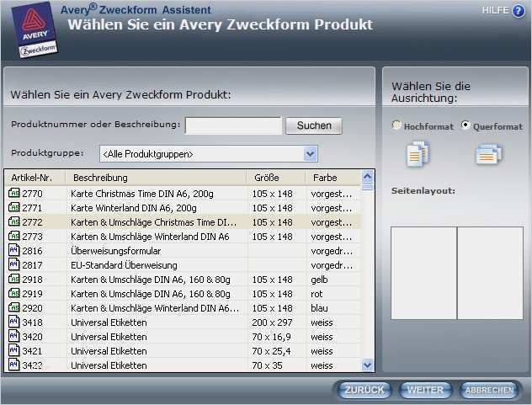Click the WEITER button
The image size is (532, 405).
(425, 390)
